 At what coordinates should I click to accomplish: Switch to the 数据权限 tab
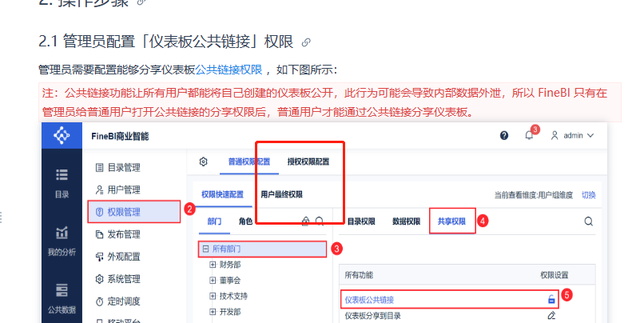406,221
